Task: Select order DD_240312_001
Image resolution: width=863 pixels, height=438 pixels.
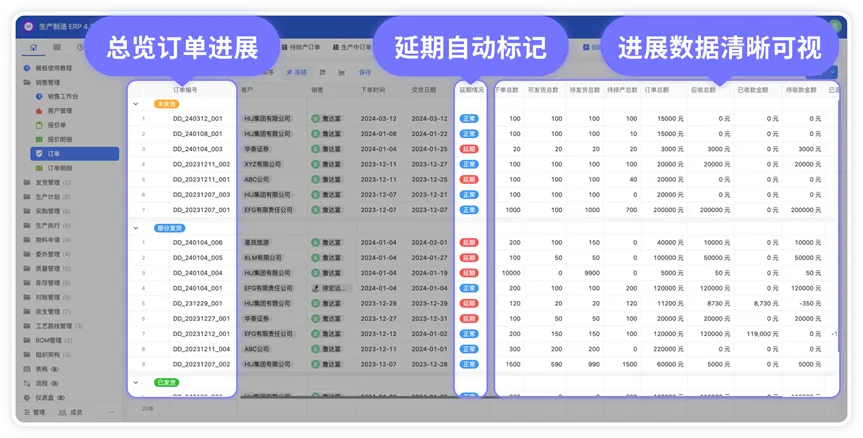Action: 198,118
